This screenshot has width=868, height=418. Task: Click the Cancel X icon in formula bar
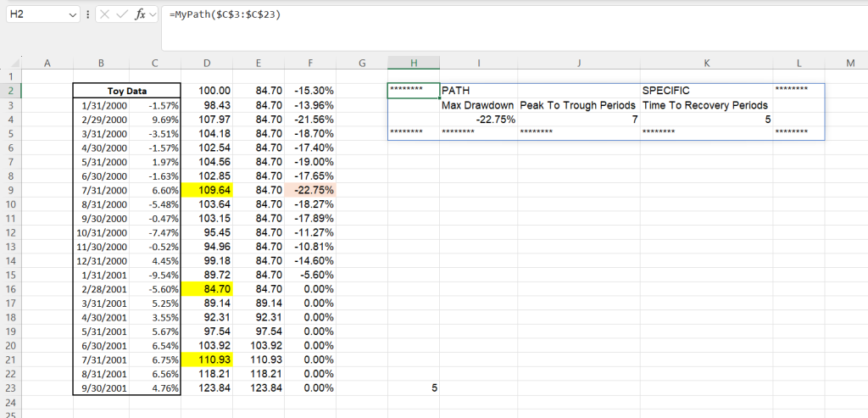103,15
